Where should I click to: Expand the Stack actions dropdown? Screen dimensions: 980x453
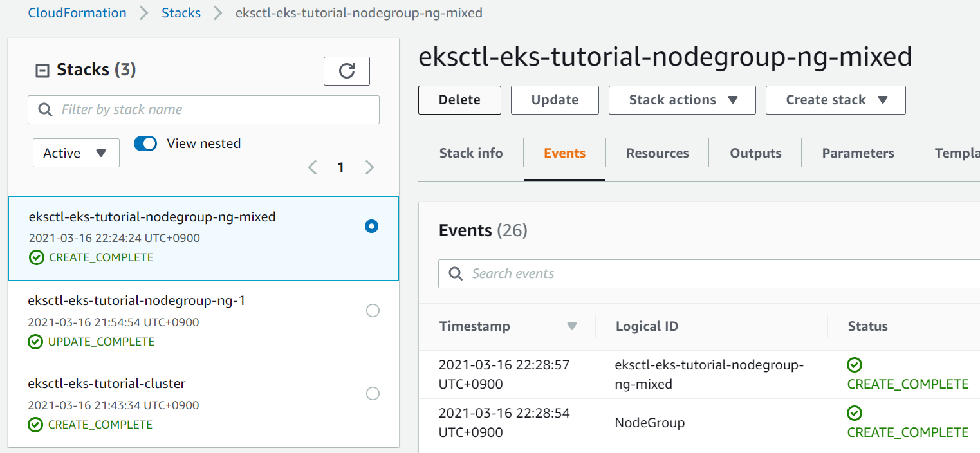click(x=682, y=100)
